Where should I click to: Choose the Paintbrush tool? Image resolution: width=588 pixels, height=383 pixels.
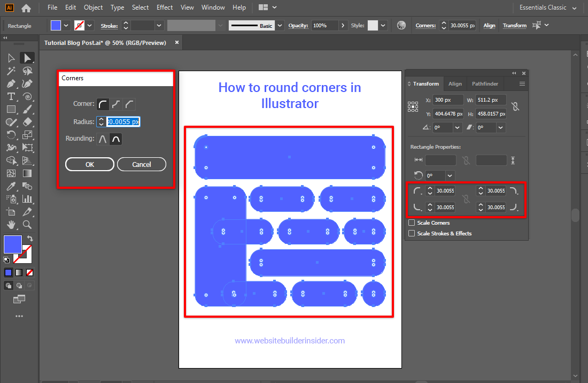tap(27, 109)
